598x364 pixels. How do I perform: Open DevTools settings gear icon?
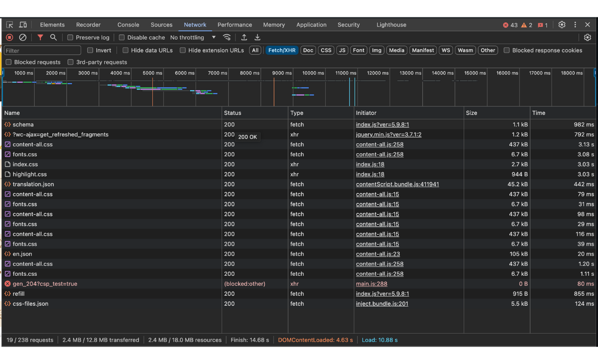tap(562, 25)
